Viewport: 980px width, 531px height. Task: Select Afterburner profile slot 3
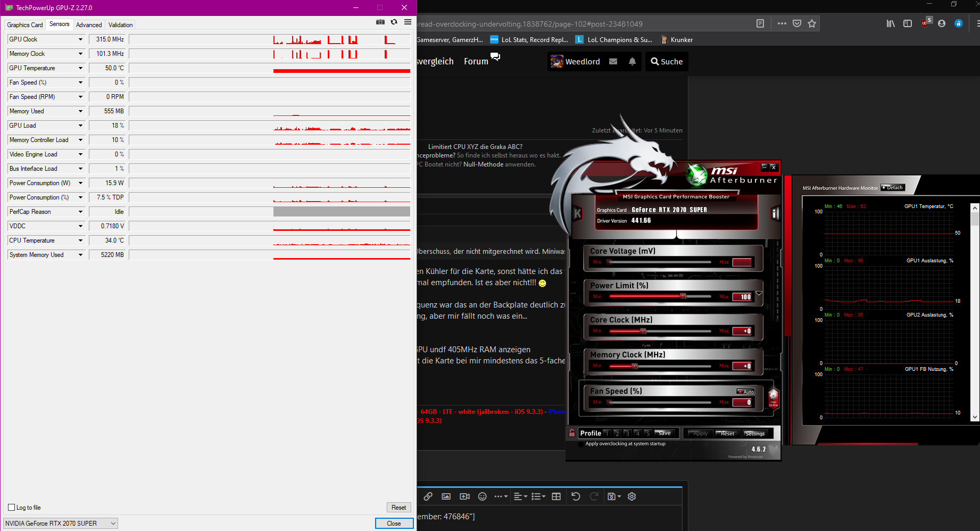click(627, 433)
